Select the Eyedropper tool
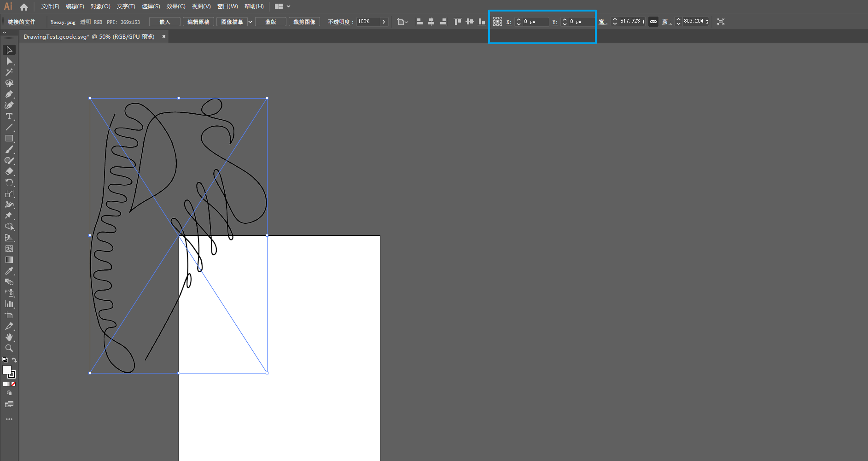868x461 pixels. [x=9, y=271]
